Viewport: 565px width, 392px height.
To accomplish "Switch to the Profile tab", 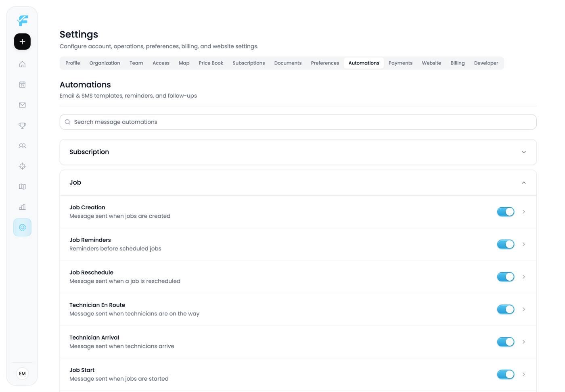I will pyautogui.click(x=73, y=63).
